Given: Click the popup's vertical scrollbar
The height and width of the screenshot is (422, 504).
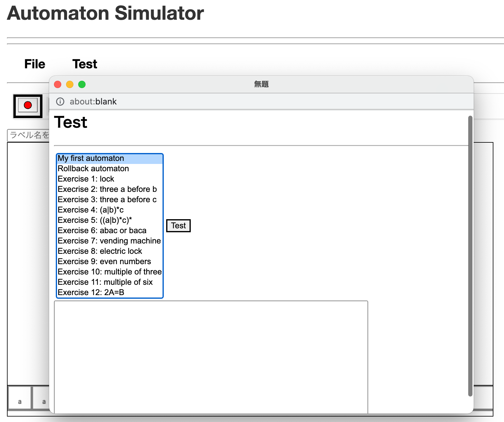Looking at the screenshot, I should point(470,255).
